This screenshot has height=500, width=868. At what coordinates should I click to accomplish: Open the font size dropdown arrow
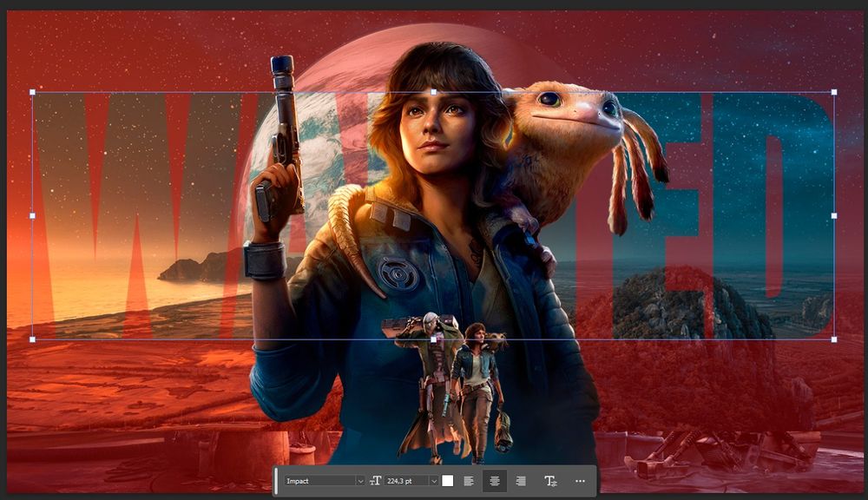(x=434, y=481)
